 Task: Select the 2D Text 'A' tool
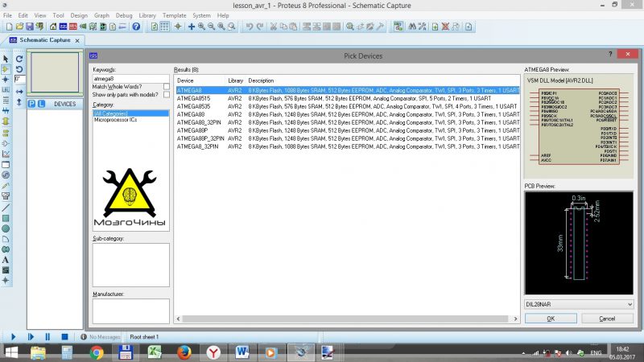coord(6,260)
